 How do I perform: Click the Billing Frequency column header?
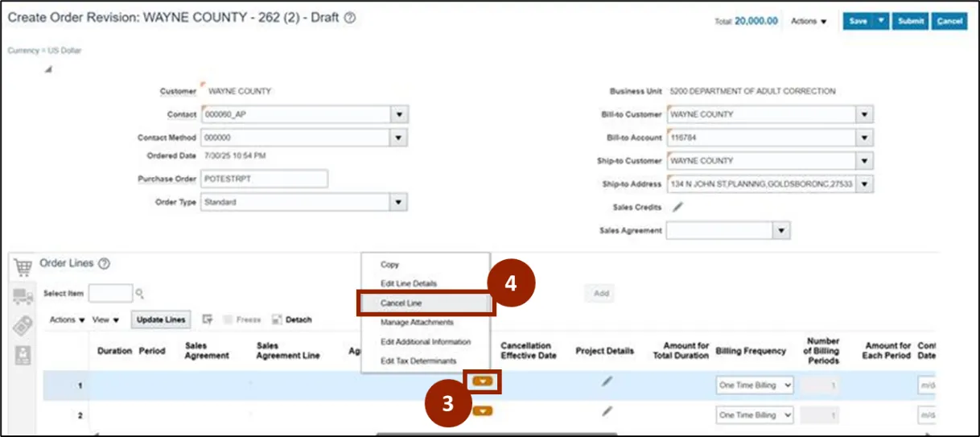pos(750,351)
